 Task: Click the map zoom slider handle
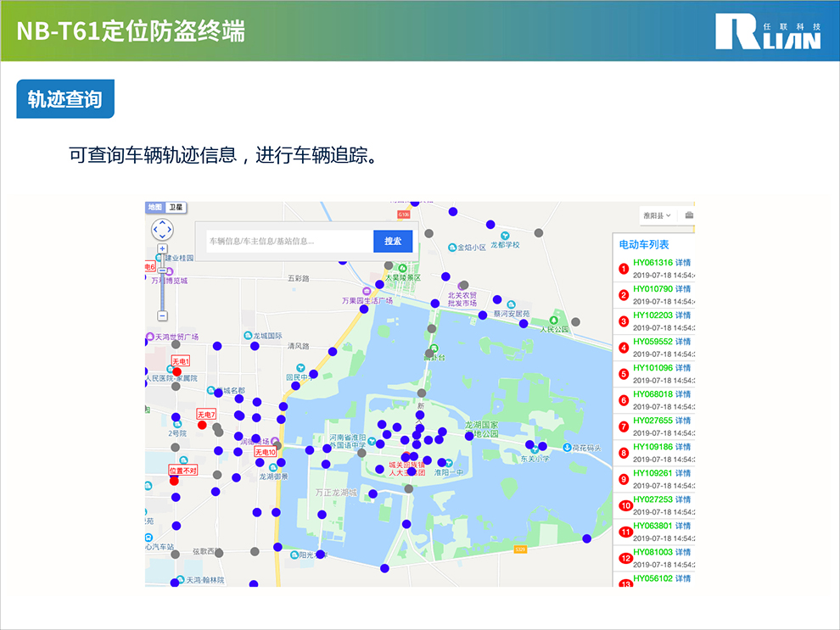tap(162, 269)
